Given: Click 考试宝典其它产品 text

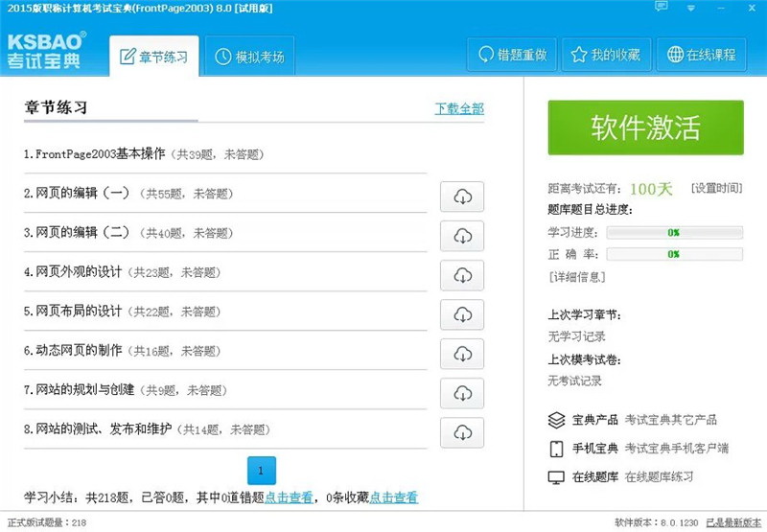Looking at the screenshot, I should click(670, 420).
